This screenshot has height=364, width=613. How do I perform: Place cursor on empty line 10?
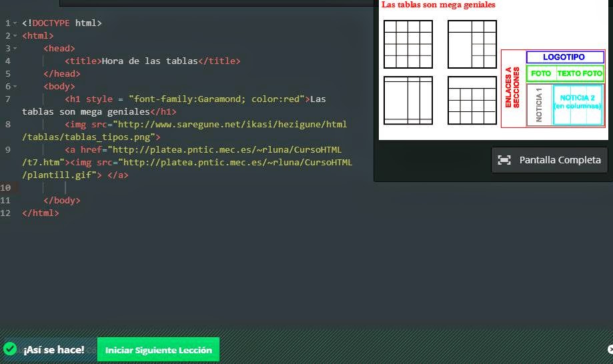pyautogui.click(x=195, y=188)
